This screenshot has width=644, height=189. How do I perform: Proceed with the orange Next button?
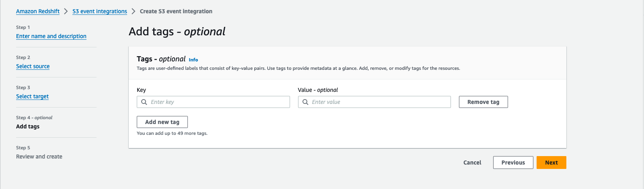tap(551, 163)
